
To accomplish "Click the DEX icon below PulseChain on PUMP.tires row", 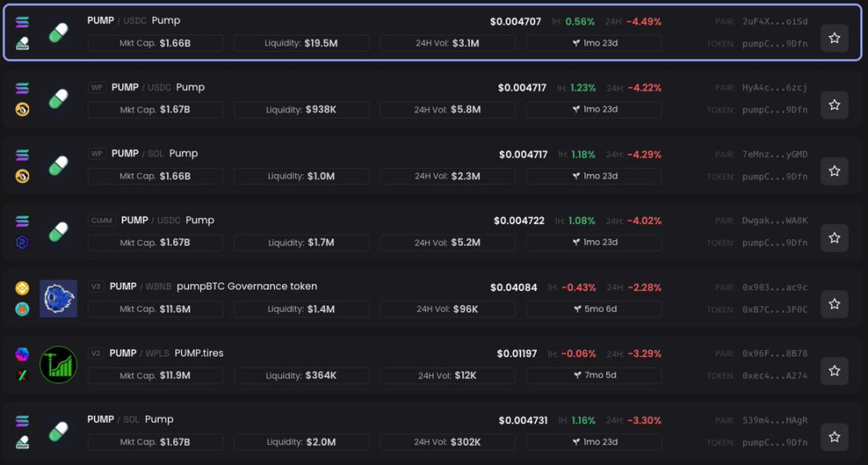I will pyautogui.click(x=22, y=374).
